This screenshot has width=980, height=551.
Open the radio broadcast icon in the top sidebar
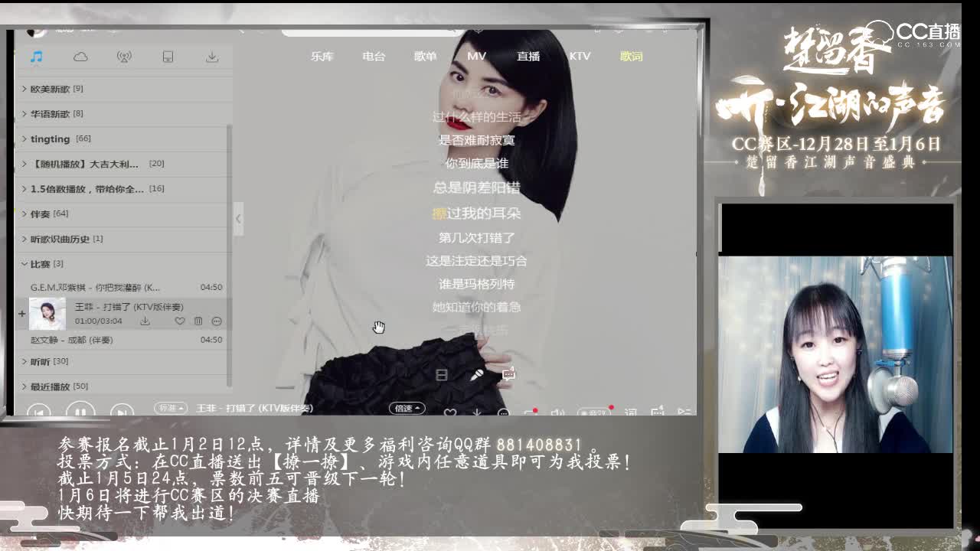[125, 57]
